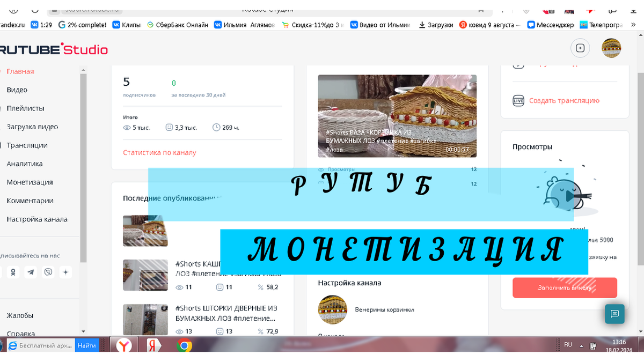Click the Венерины корзинки channel avatar
Viewport: 644px width, 362px height.
tap(333, 309)
